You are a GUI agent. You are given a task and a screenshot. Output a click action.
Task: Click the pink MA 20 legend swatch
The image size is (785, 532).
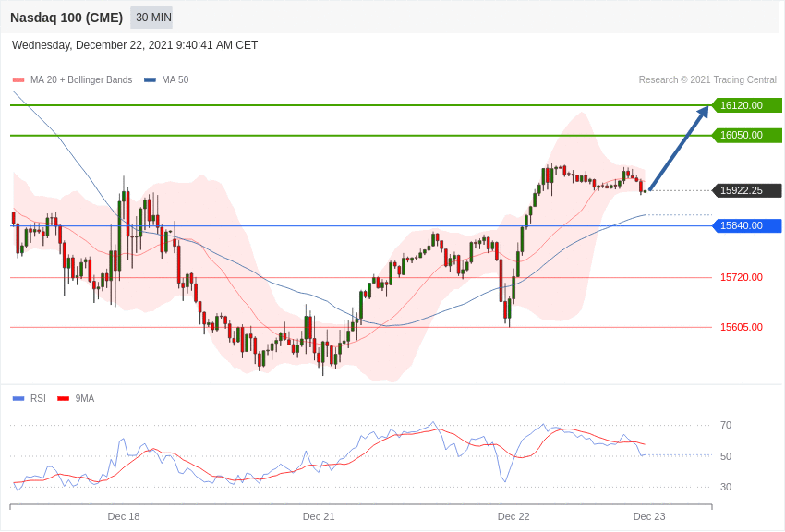(18, 80)
